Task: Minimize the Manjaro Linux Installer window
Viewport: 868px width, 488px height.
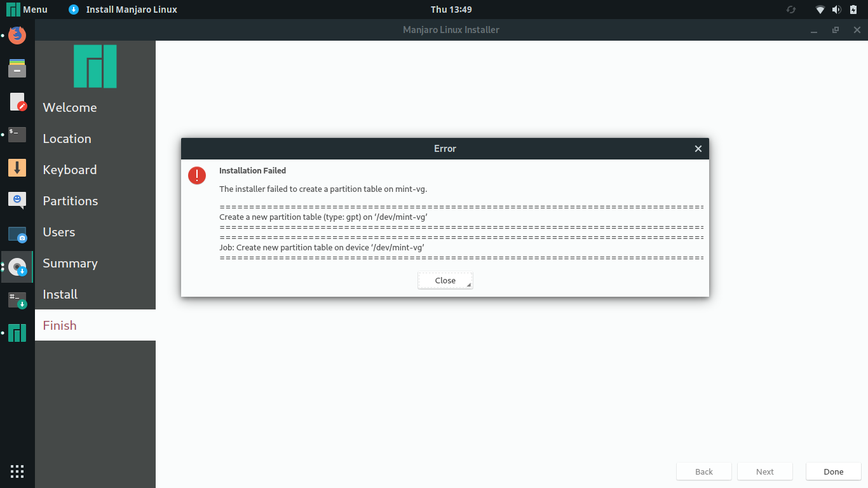Action: coord(814,30)
